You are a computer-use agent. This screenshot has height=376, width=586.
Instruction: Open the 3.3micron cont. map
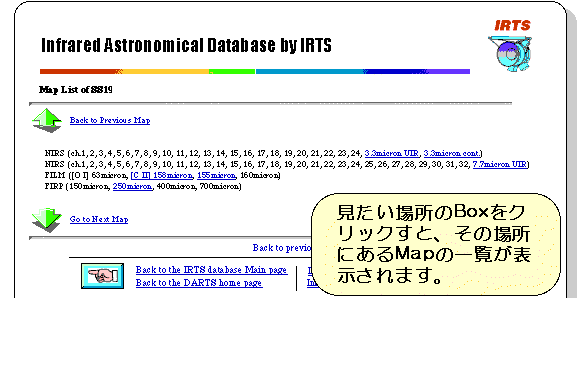[451, 153]
